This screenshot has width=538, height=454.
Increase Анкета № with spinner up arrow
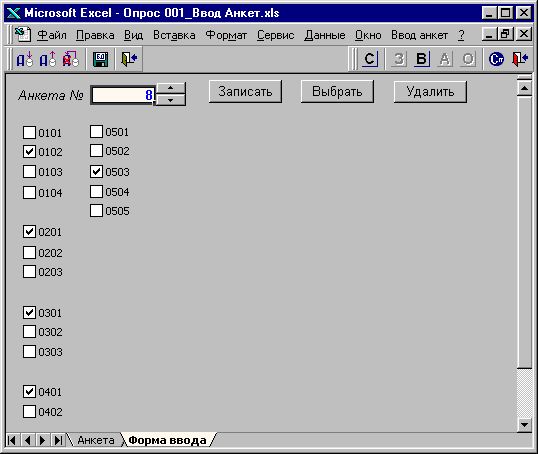pyautogui.click(x=171, y=88)
